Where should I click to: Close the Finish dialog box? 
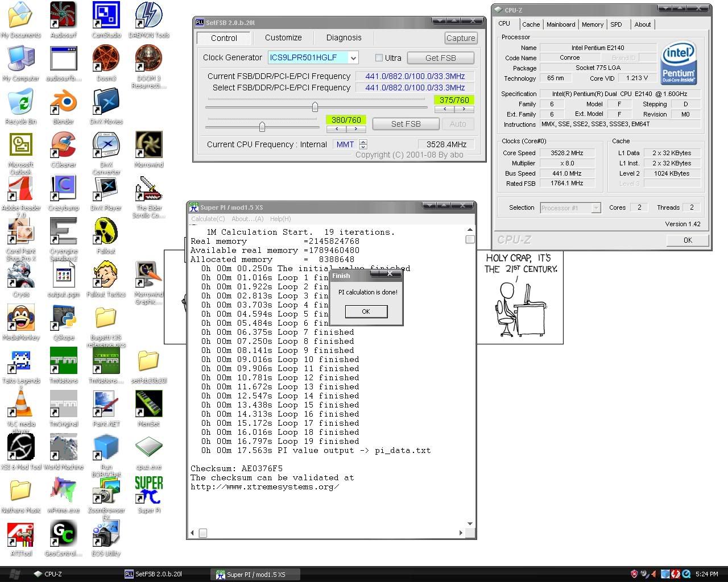[x=390, y=274]
